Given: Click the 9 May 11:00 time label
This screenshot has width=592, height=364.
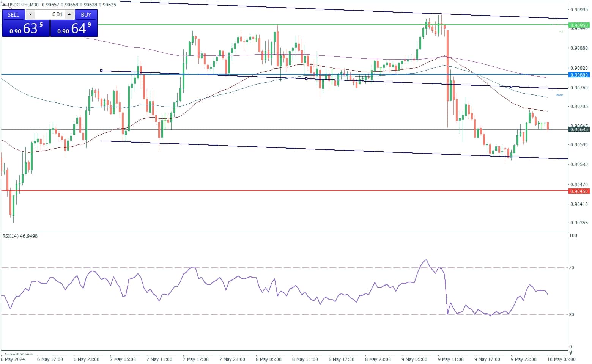Looking at the screenshot, I should pos(450,359).
